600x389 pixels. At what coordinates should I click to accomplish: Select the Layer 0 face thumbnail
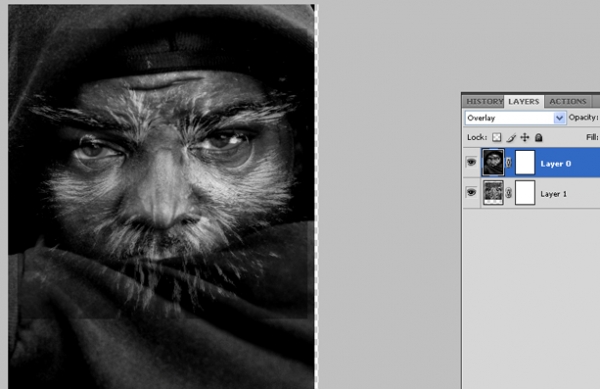[x=493, y=163]
